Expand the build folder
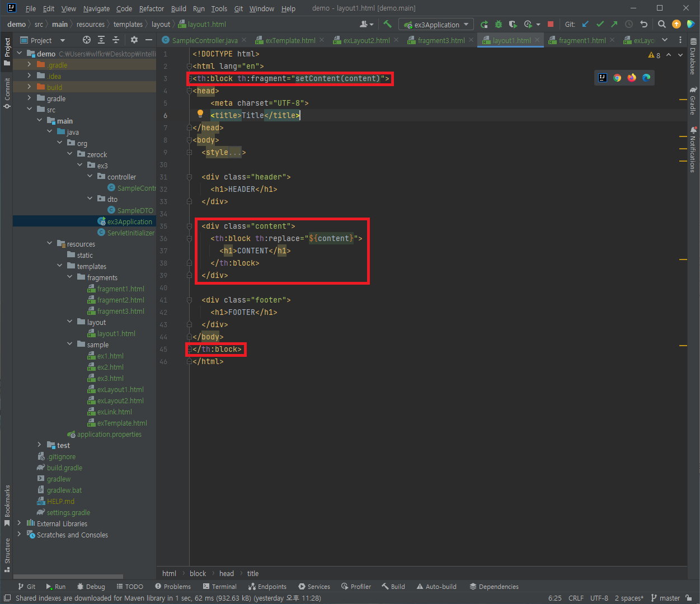Screen dimensions: 700x604 (x=29, y=87)
